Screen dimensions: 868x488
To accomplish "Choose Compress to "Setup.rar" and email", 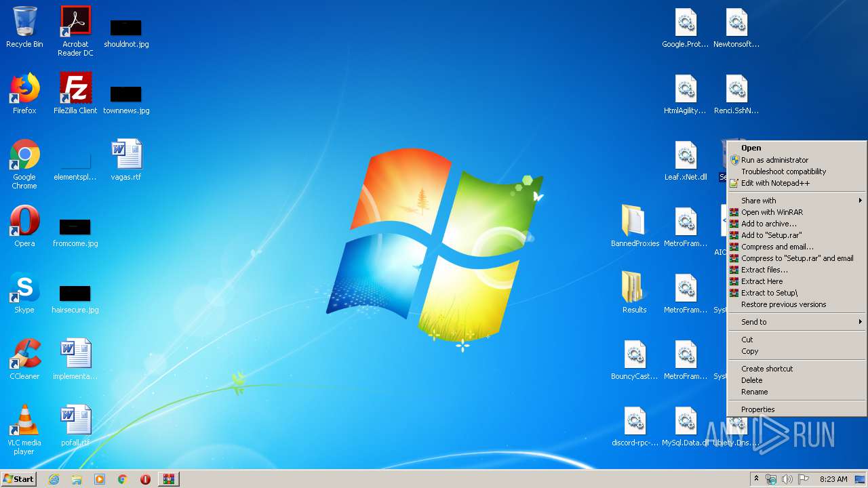I will pos(797,258).
